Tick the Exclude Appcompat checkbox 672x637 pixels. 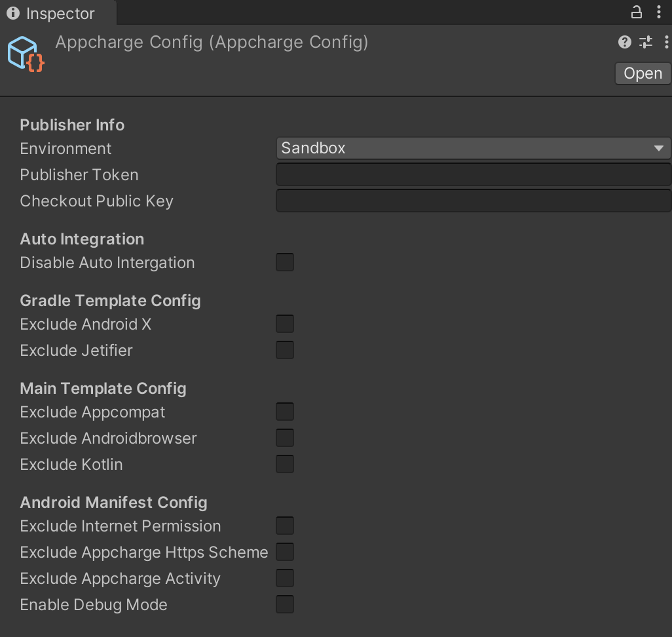coord(285,412)
